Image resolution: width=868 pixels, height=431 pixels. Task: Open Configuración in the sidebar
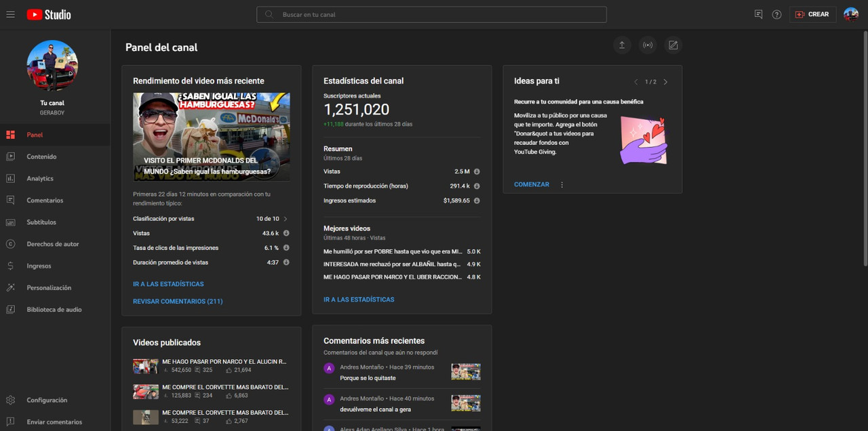(55, 400)
